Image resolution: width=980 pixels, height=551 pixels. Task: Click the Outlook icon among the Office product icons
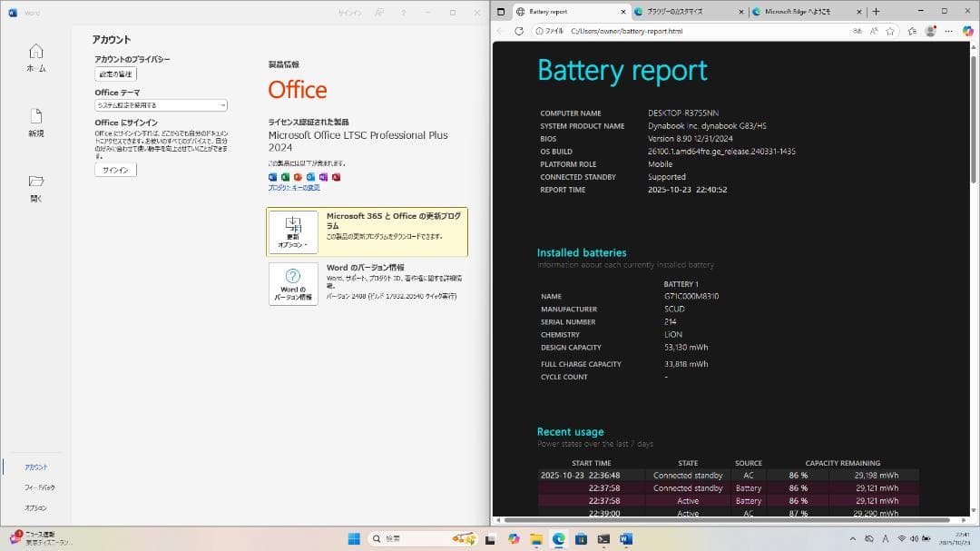pos(312,176)
